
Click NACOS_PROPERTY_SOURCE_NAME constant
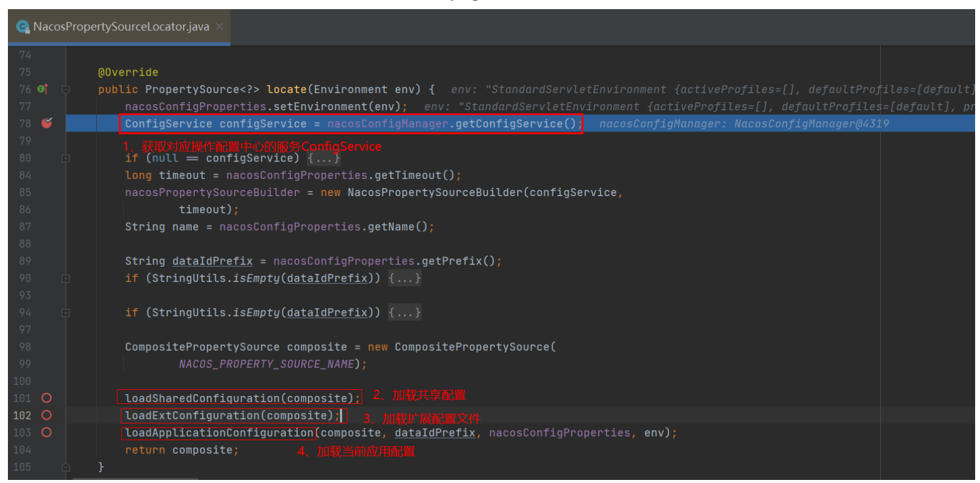tap(266, 364)
